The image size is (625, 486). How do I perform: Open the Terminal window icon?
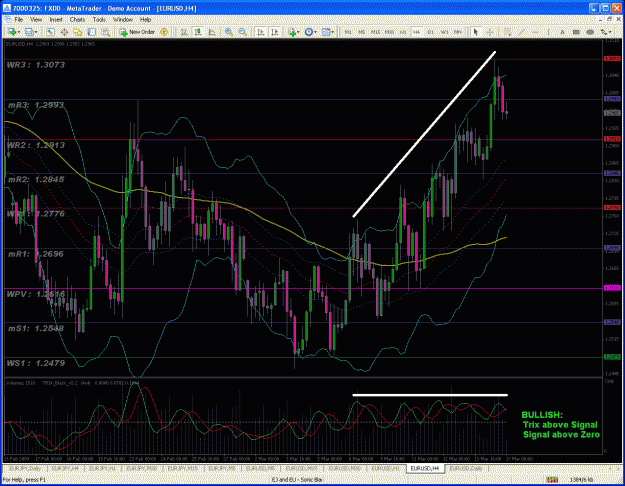point(92,32)
